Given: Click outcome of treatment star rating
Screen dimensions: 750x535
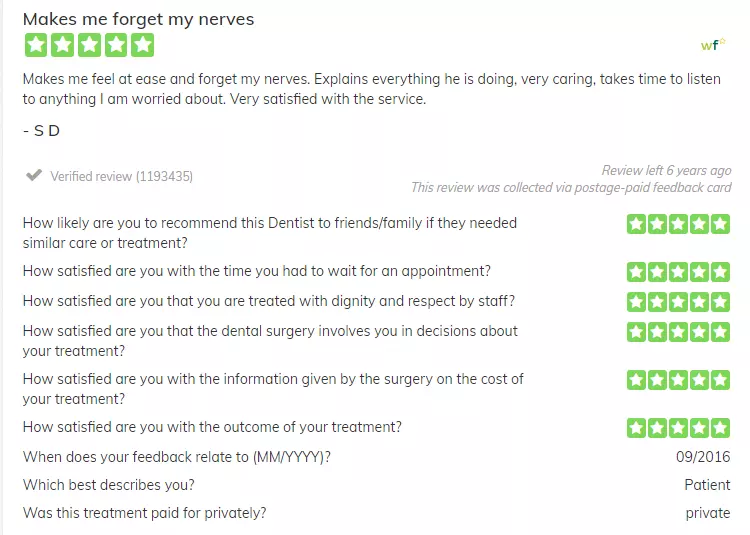Looking at the screenshot, I should coord(678,427).
